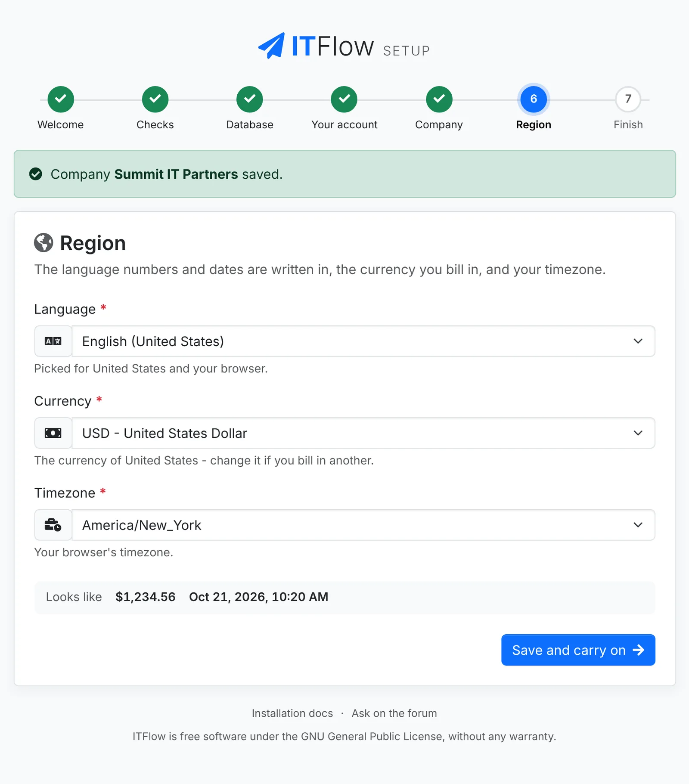This screenshot has width=689, height=784.
Task: Go to the Welcome step checkmark
Action: click(x=61, y=99)
